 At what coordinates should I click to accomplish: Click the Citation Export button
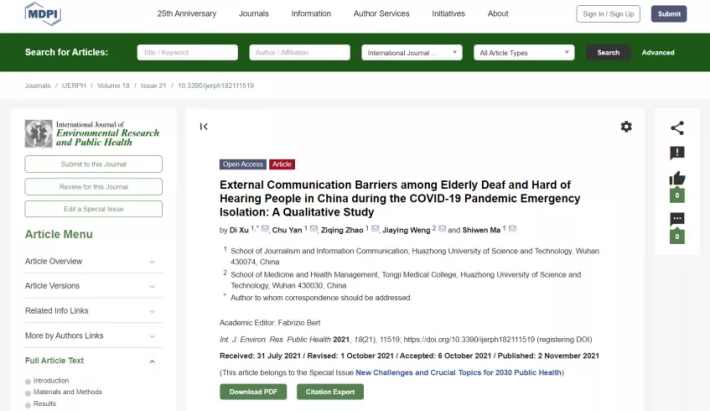(330, 391)
